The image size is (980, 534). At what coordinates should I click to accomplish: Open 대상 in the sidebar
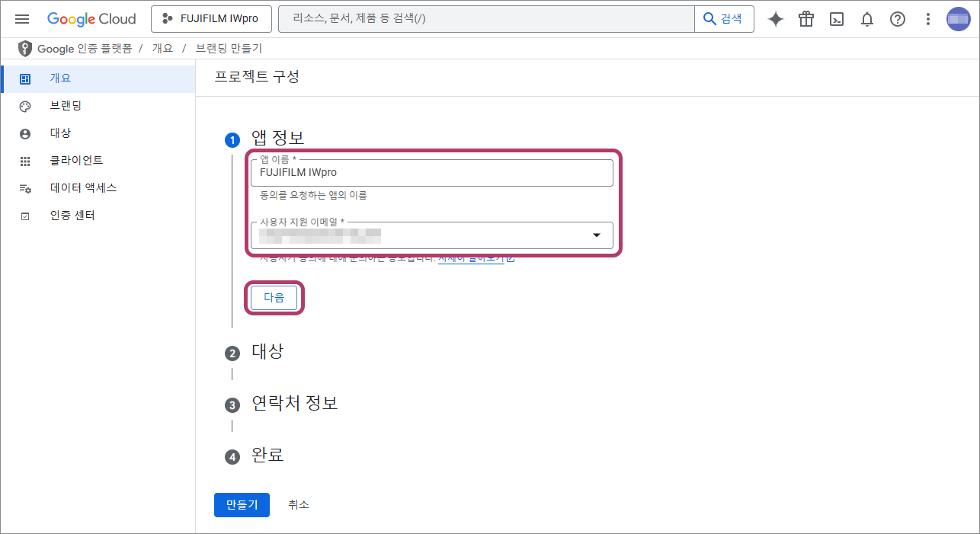[98, 133]
